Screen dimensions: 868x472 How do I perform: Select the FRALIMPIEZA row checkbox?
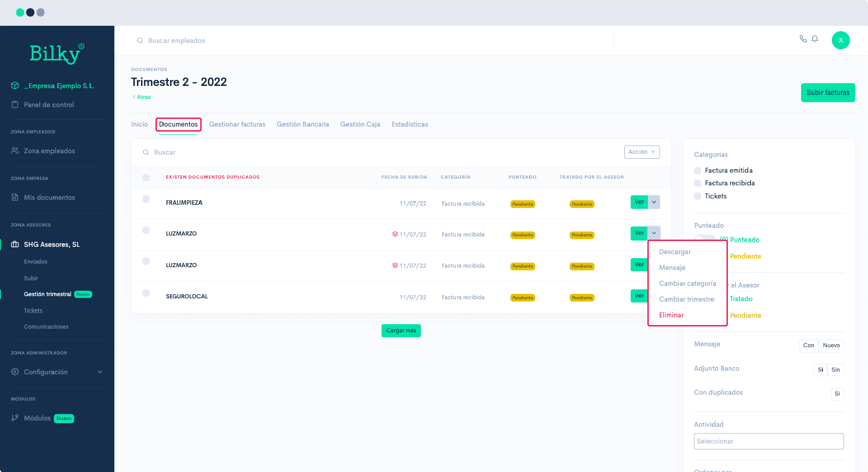[x=146, y=199]
